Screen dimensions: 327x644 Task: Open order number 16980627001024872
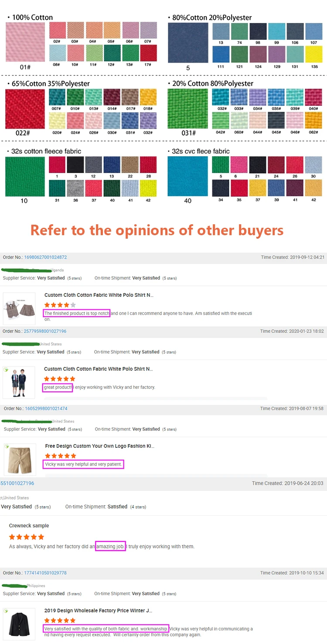click(45, 257)
